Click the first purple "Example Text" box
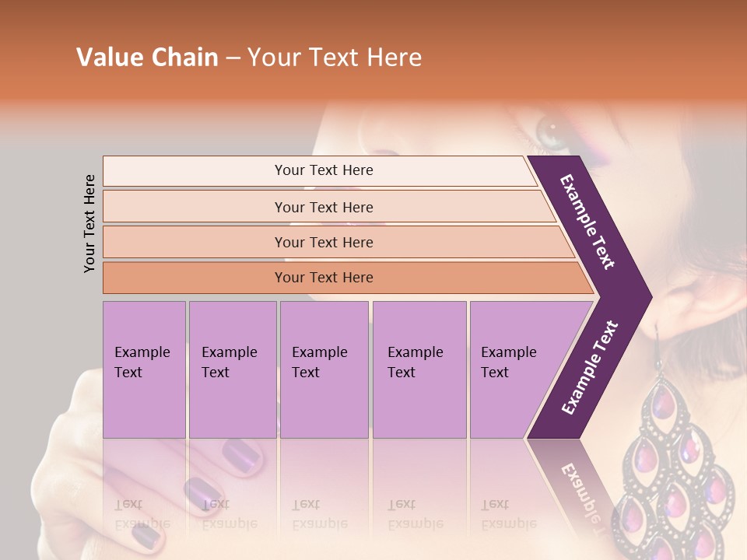747x560 pixels. click(144, 369)
